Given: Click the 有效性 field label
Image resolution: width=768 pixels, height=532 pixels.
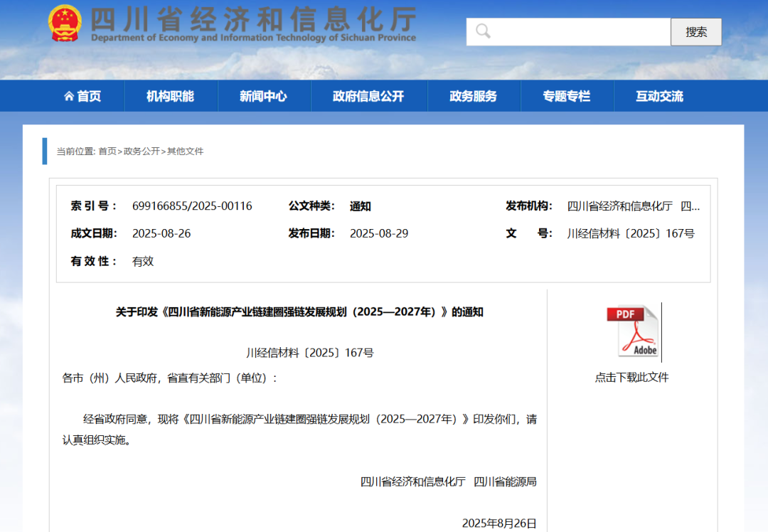Looking at the screenshot, I should pyautogui.click(x=94, y=261).
